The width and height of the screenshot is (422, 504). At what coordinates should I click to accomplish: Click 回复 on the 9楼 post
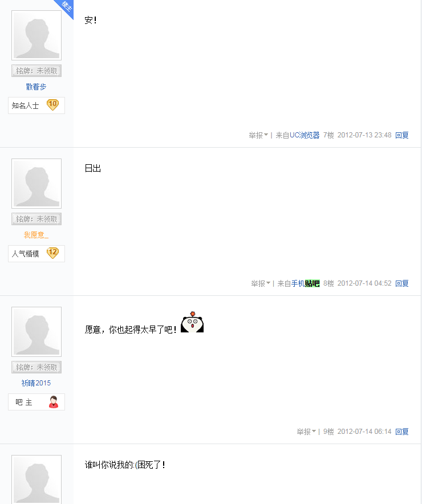(401, 432)
